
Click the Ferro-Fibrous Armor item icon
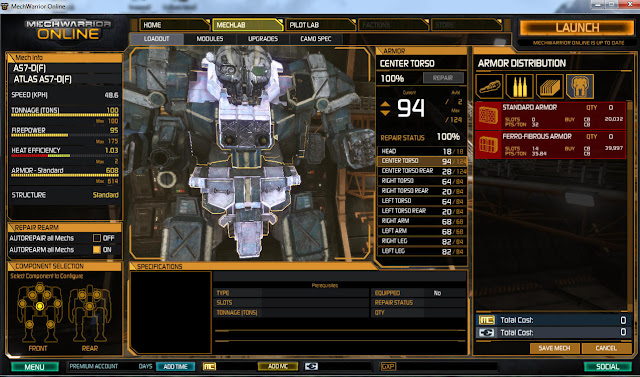click(x=488, y=145)
